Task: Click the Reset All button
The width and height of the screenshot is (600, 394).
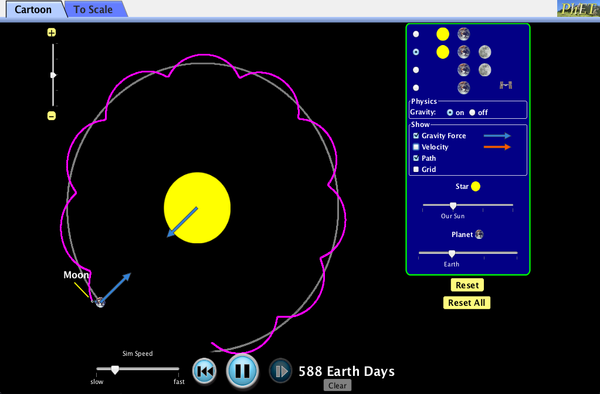Action: [467, 303]
